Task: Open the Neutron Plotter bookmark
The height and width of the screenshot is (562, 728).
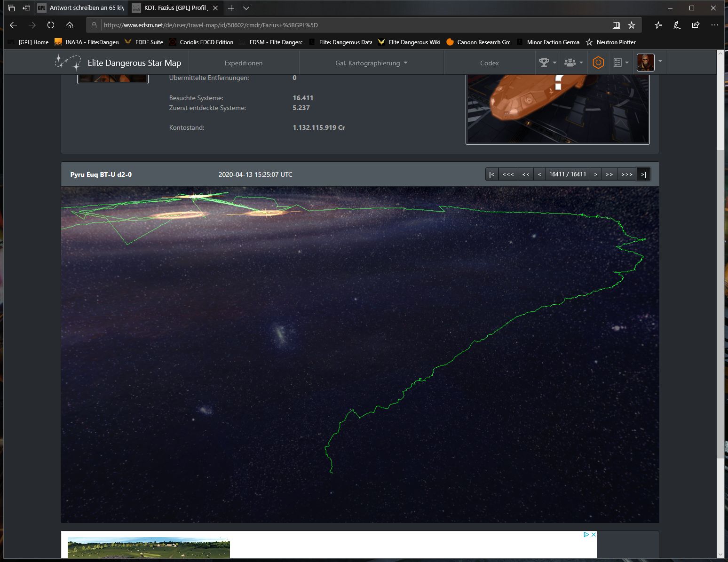Action: 610,42
